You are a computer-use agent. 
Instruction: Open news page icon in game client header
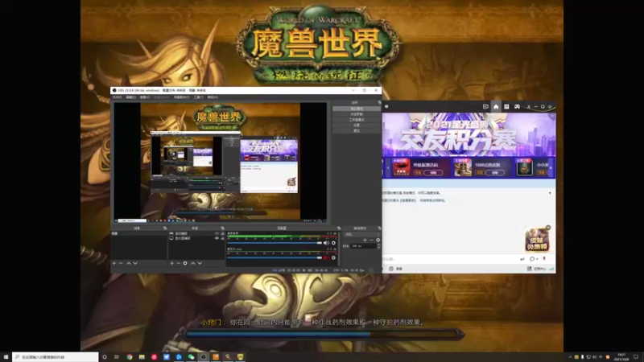pyautogui.click(x=506, y=107)
